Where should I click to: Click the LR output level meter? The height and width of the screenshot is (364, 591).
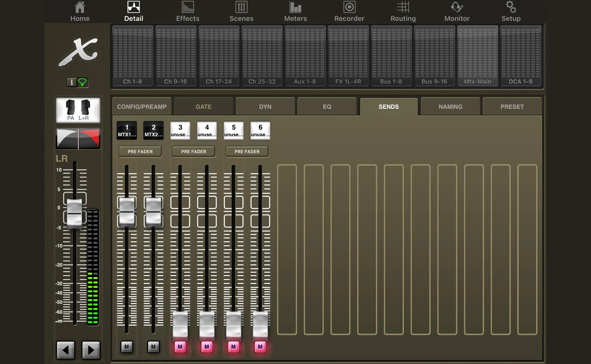tap(93, 267)
